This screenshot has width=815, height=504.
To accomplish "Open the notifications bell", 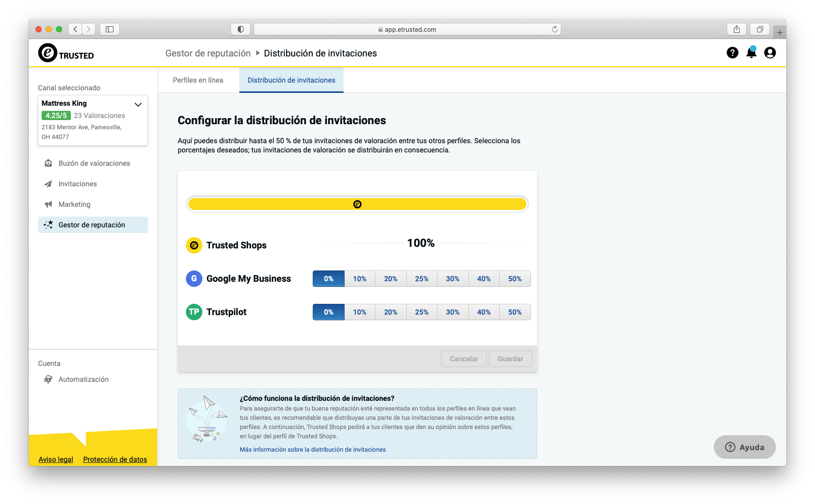I will tap(751, 52).
